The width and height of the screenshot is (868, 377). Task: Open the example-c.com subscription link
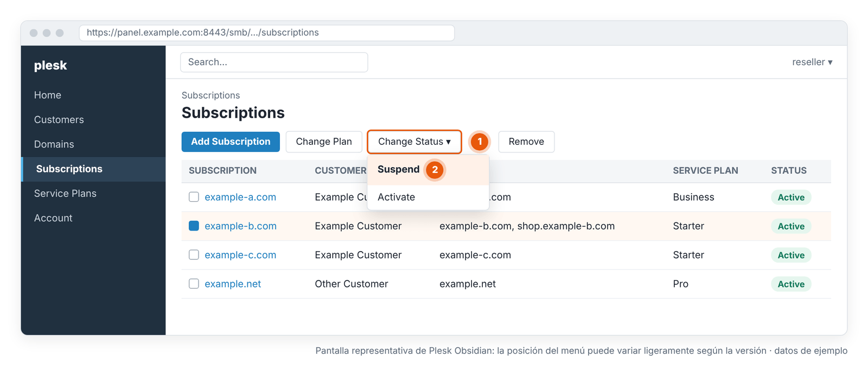240,255
